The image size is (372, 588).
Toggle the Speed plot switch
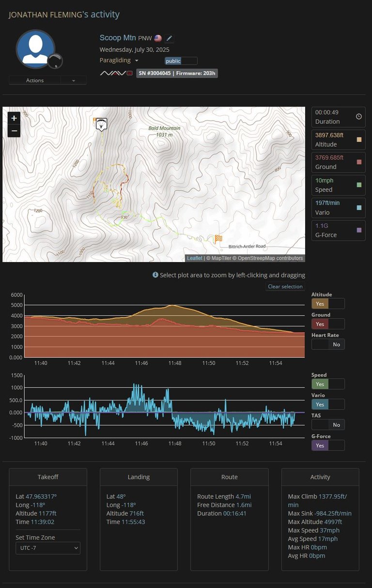[x=328, y=384]
